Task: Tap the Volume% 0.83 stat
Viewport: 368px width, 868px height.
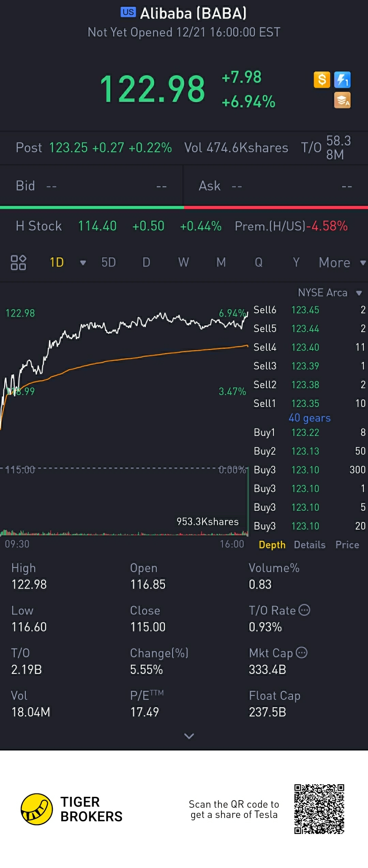Action: point(274,576)
